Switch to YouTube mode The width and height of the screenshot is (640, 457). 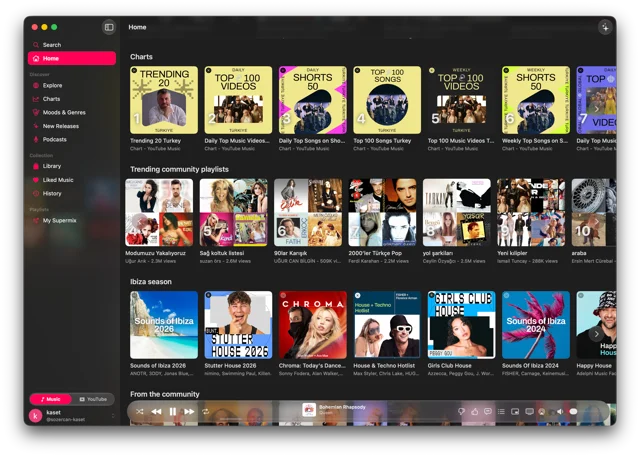point(93,399)
